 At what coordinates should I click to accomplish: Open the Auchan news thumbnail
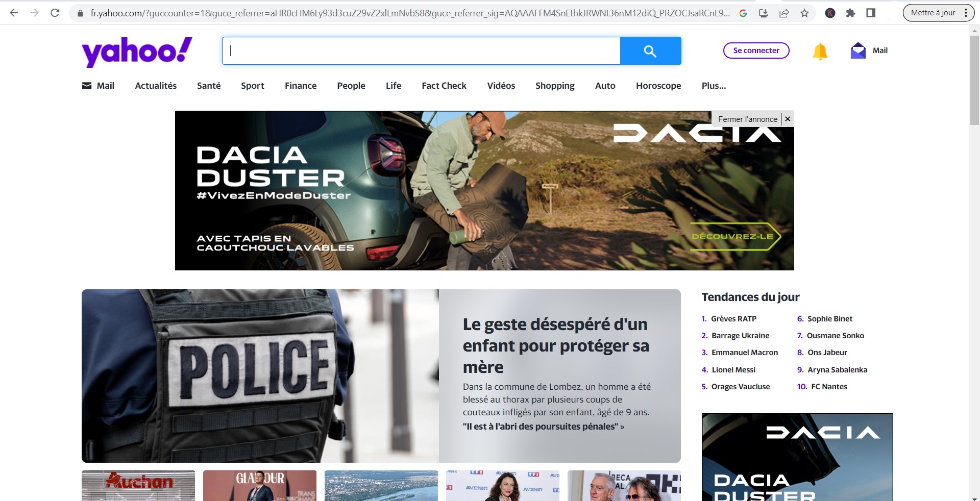point(138,485)
